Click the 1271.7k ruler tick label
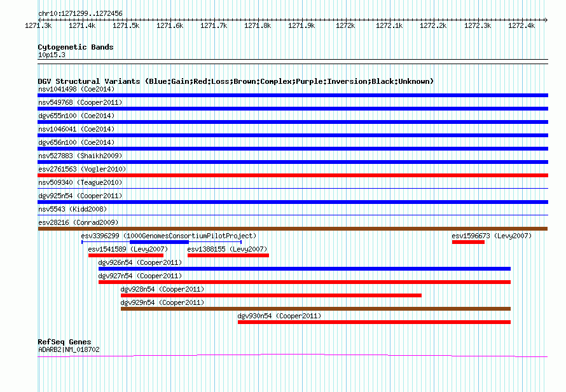Viewport: 566px width, 392px height. pyautogui.click(x=214, y=25)
